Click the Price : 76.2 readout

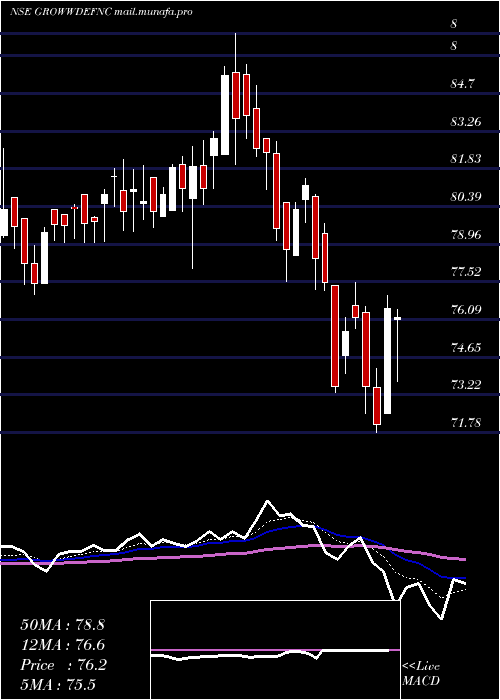[63, 665]
